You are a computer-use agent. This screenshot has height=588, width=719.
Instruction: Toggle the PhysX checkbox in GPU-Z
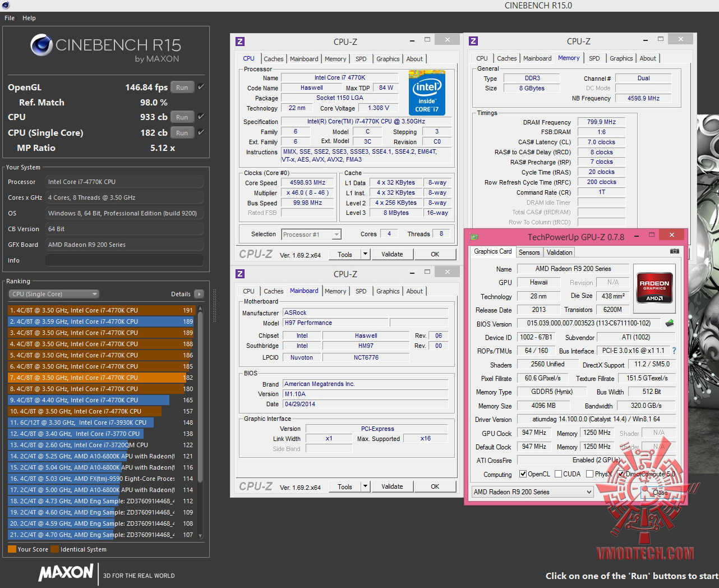(590, 474)
